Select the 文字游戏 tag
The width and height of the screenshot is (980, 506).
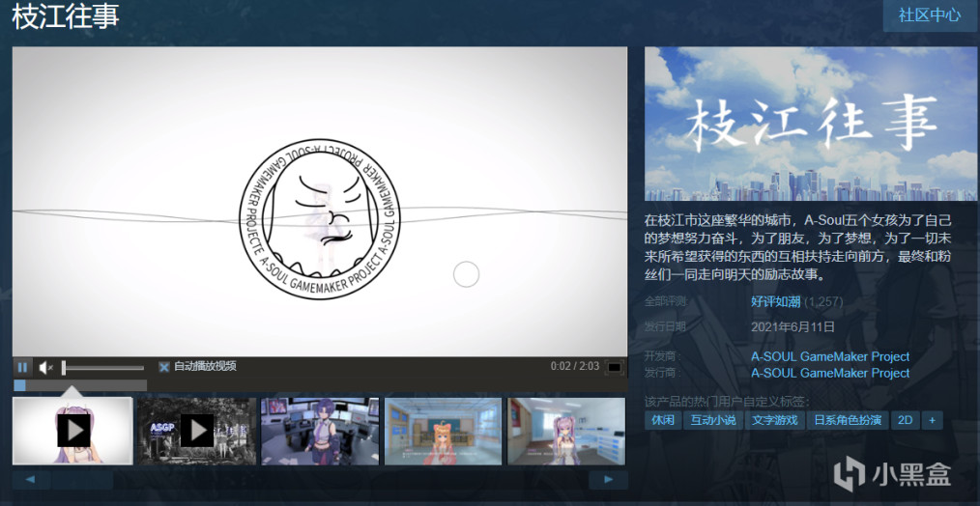coord(775,420)
